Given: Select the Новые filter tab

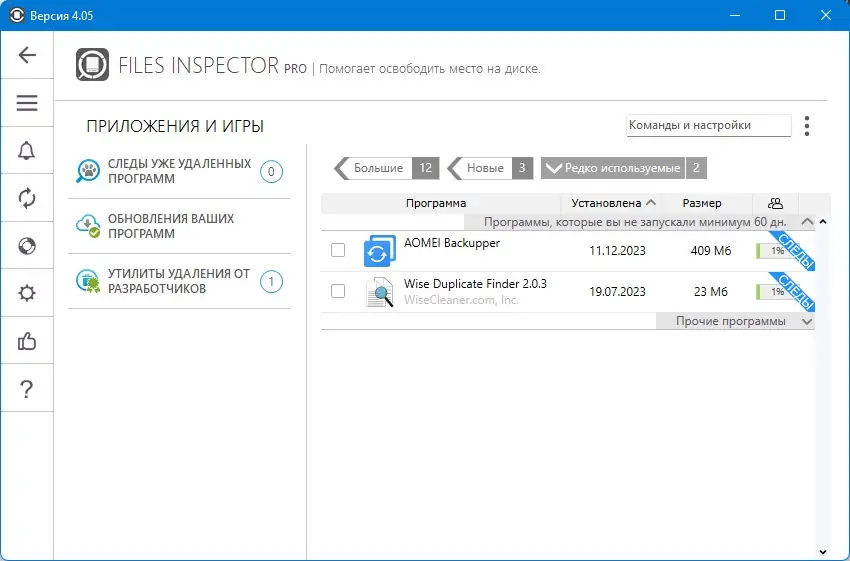Looking at the screenshot, I should tap(490, 168).
